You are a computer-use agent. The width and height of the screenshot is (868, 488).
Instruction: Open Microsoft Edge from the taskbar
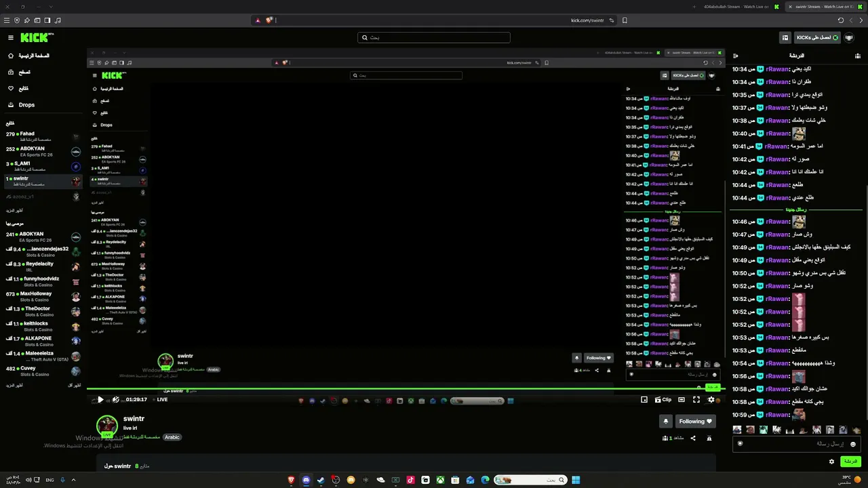485,480
